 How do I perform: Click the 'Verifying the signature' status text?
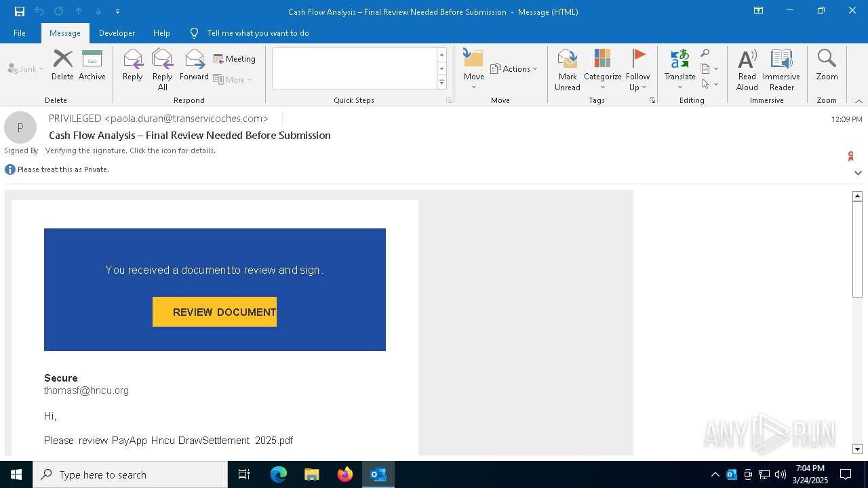[130, 150]
